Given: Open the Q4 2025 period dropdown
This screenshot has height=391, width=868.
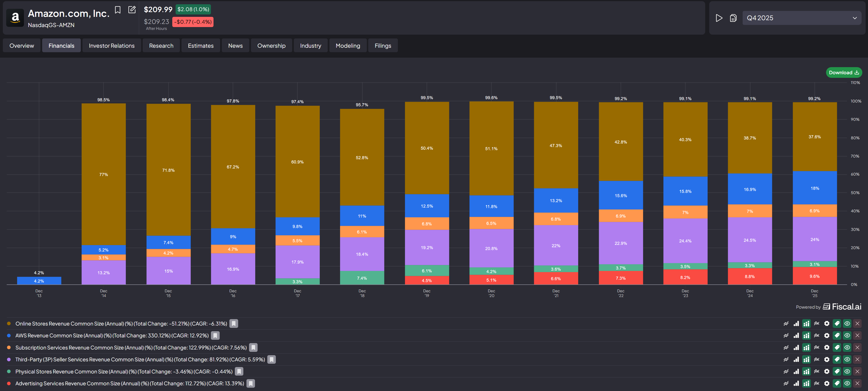Looking at the screenshot, I should (802, 18).
